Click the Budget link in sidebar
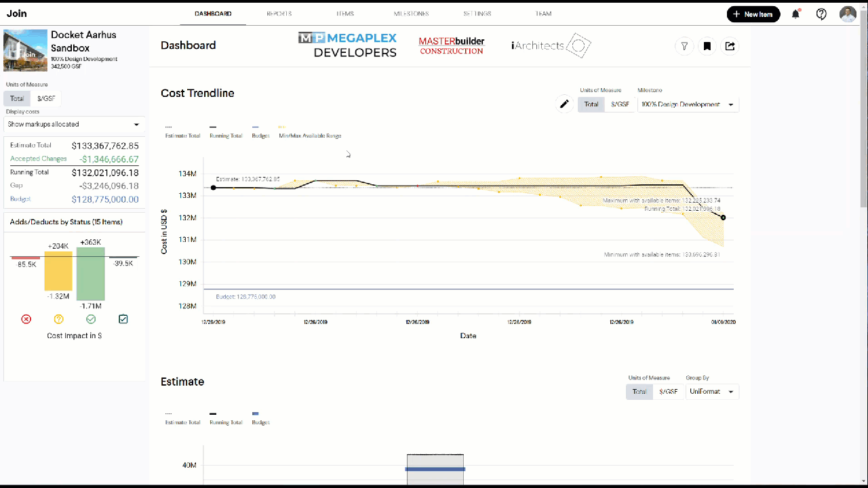868x488 pixels. point(20,199)
